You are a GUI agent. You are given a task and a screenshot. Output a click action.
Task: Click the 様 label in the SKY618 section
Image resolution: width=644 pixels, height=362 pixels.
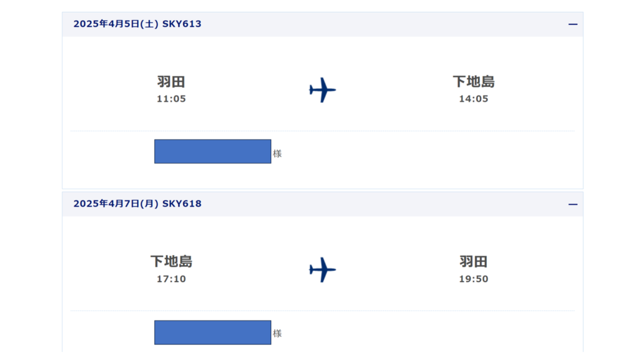point(277,333)
